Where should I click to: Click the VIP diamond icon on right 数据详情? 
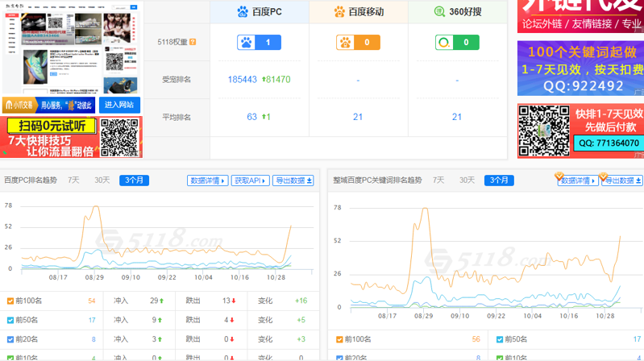click(x=559, y=176)
